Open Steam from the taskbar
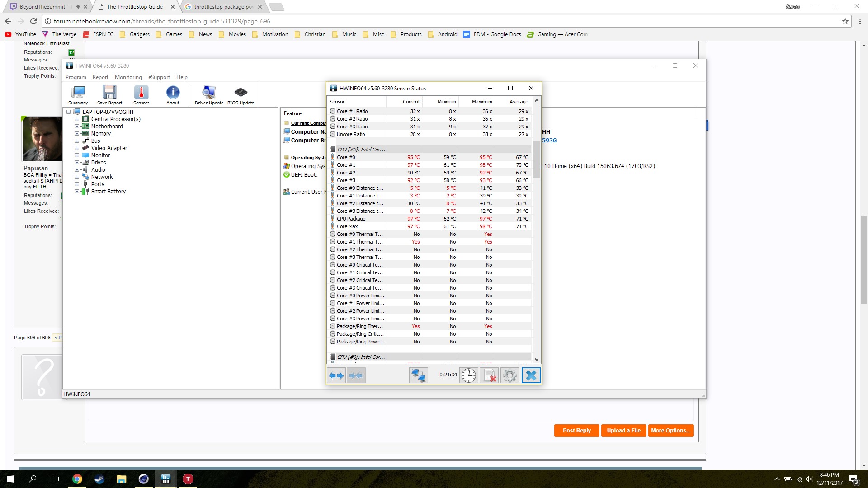The width and height of the screenshot is (868, 488). coord(99,479)
